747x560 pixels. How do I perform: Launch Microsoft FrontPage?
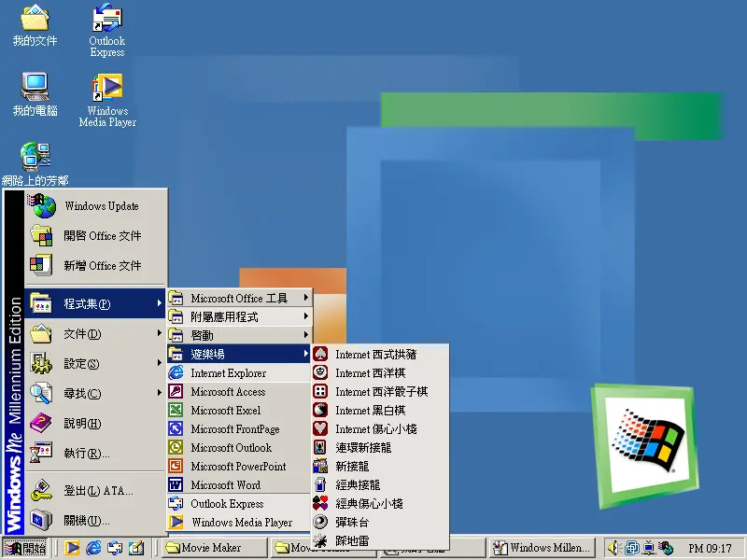pos(239,428)
